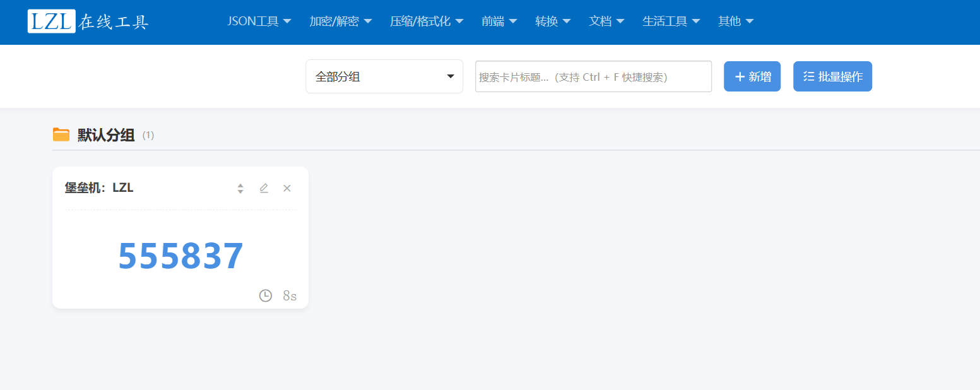Click the × icon to delete the LZL card
This screenshot has width=980, height=390.
[287, 187]
